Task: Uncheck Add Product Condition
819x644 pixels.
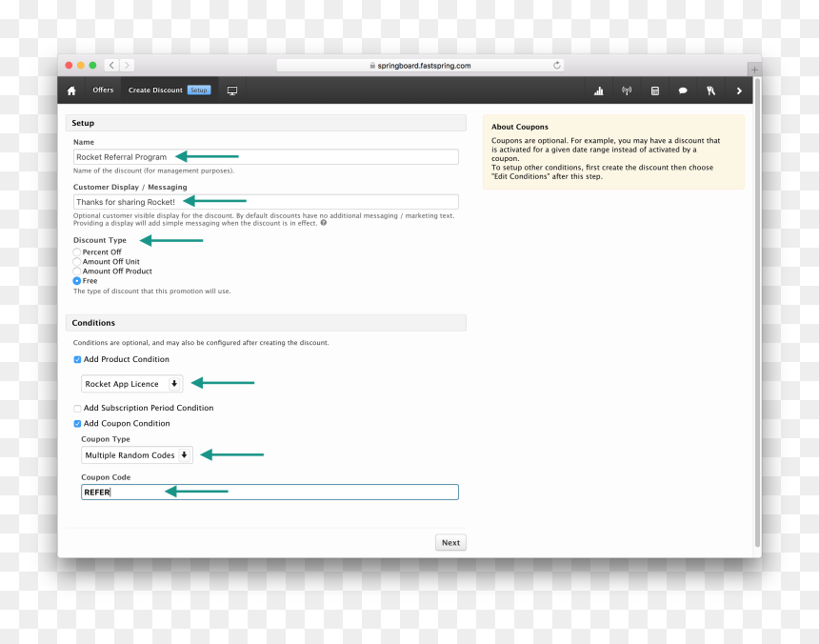Action: click(x=77, y=359)
